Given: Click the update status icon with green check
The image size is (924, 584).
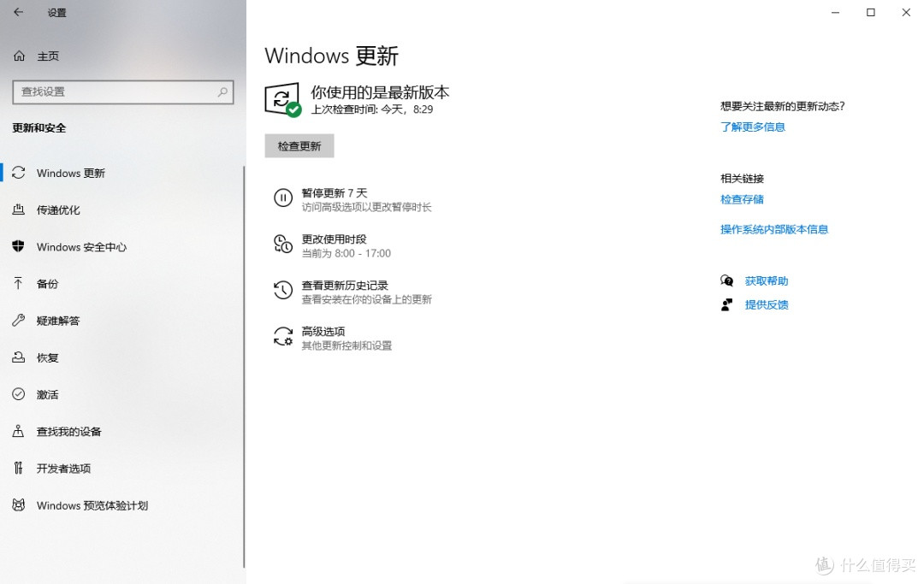Looking at the screenshot, I should click(x=283, y=99).
